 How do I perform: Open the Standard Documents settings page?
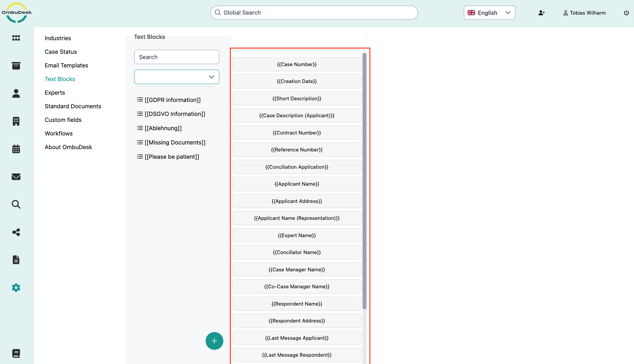pyautogui.click(x=73, y=106)
